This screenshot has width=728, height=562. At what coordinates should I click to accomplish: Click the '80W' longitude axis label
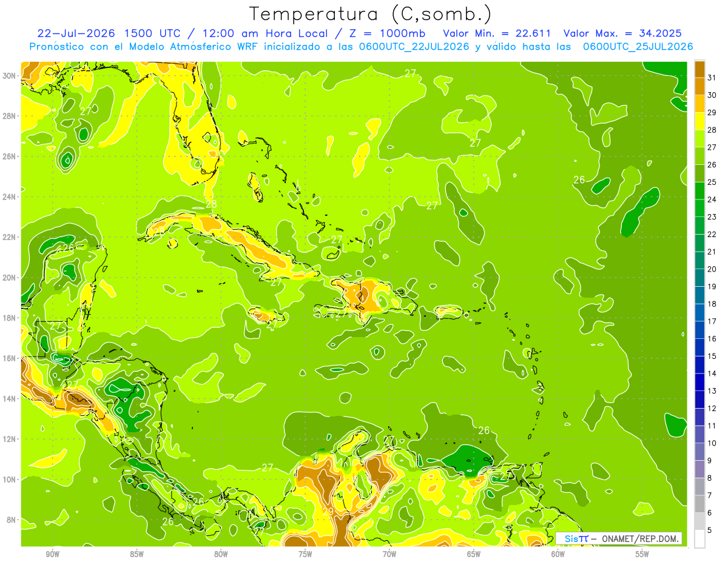point(221,554)
